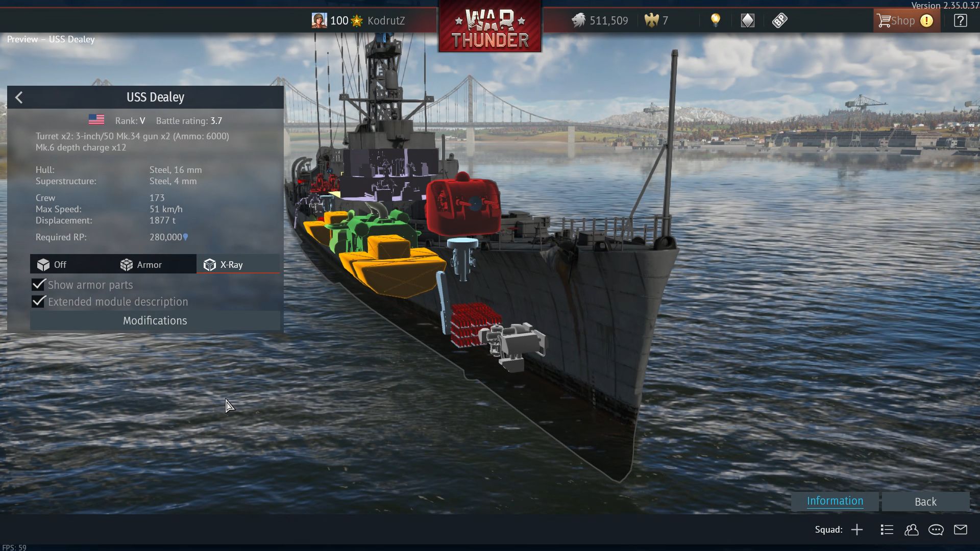Toggle Show armor parts checkbox
The width and height of the screenshot is (980, 551).
[38, 285]
